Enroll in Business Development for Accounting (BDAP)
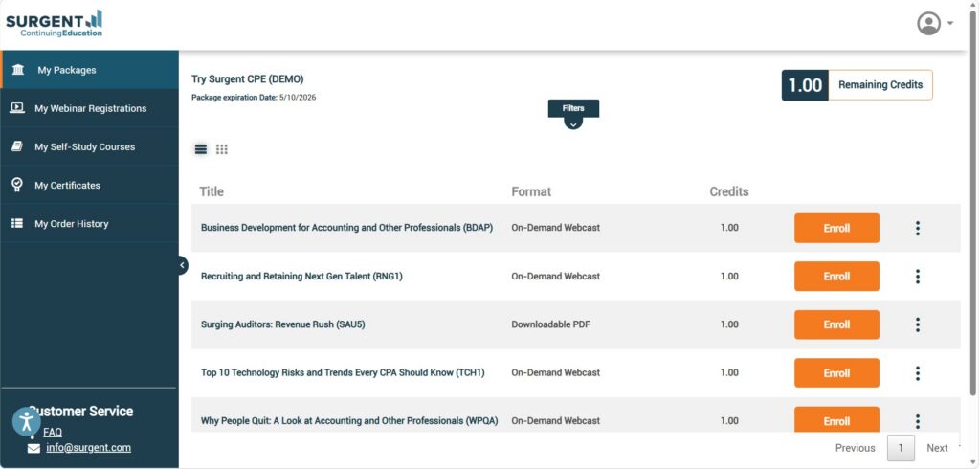 point(836,228)
